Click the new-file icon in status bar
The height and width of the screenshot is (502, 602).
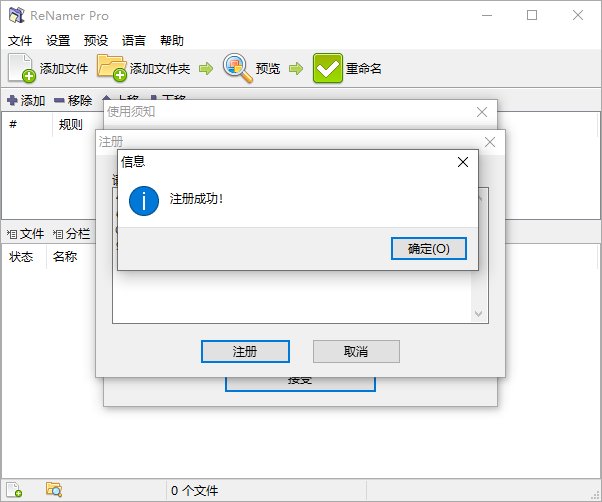[14, 490]
